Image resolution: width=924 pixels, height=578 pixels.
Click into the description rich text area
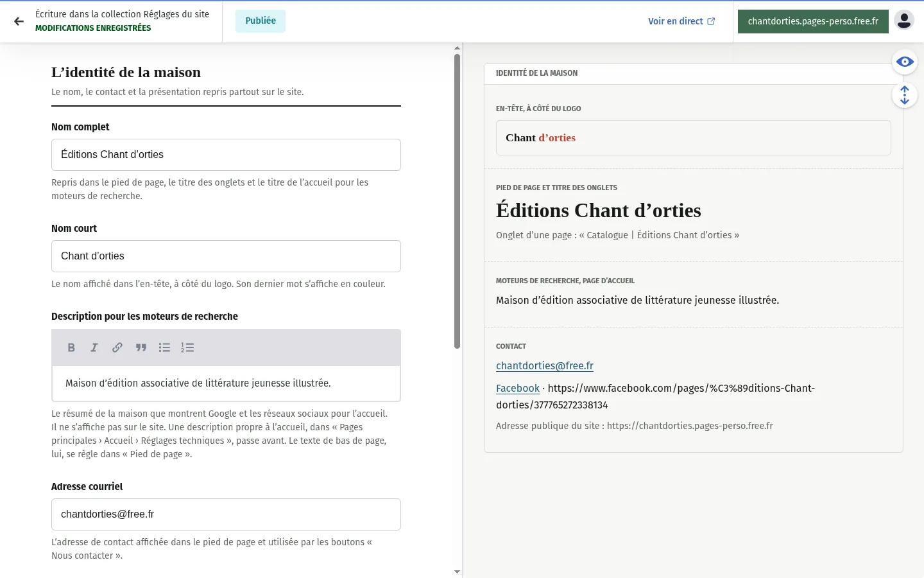pyautogui.click(x=226, y=383)
